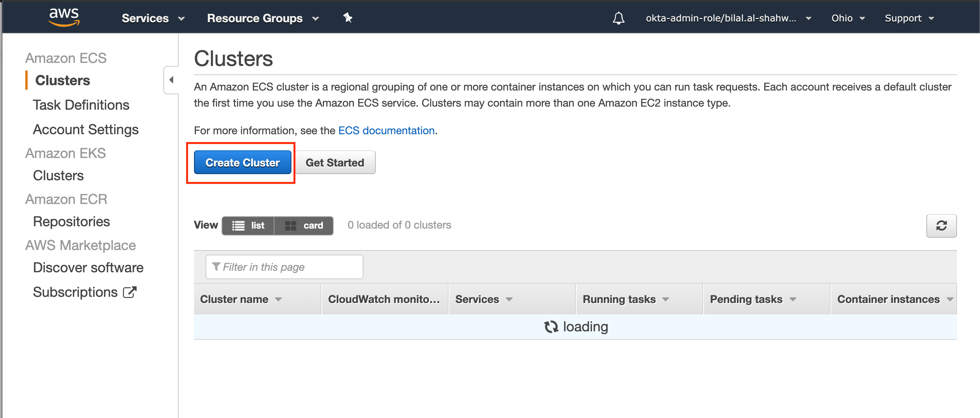This screenshot has height=418, width=980.
Task: Open the Services dropdown menu
Action: click(x=153, y=18)
